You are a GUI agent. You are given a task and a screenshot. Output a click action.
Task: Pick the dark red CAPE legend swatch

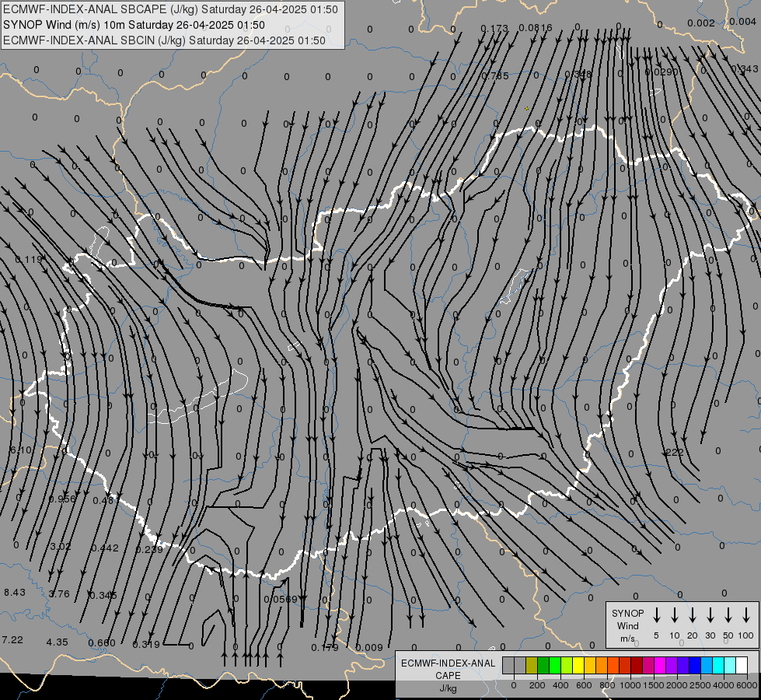pos(637,666)
